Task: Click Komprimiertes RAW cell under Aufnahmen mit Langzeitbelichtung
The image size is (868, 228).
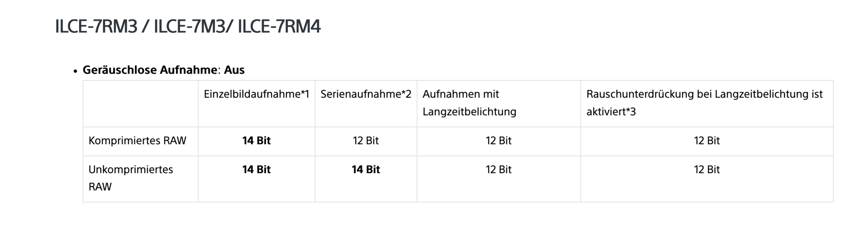Action: pos(498,141)
